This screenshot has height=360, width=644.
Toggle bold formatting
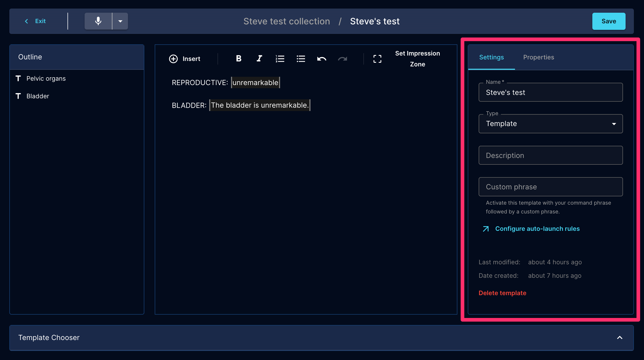(239, 59)
